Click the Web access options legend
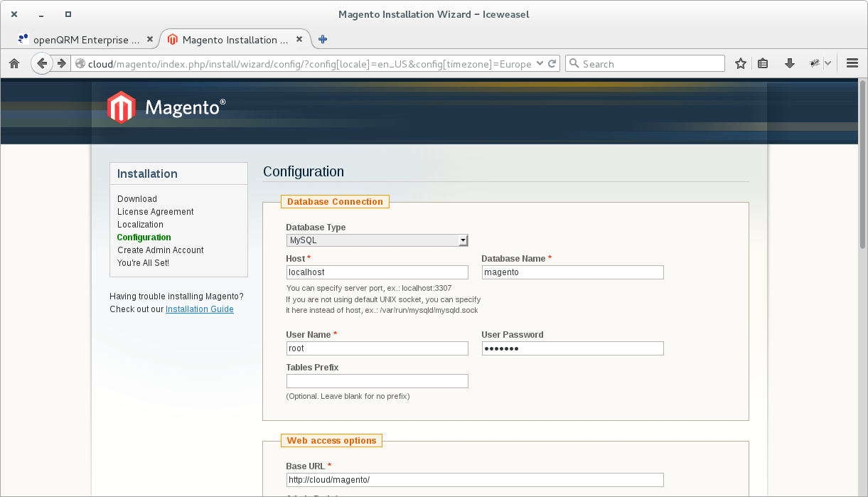The image size is (868, 497). click(x=331, y=441)
